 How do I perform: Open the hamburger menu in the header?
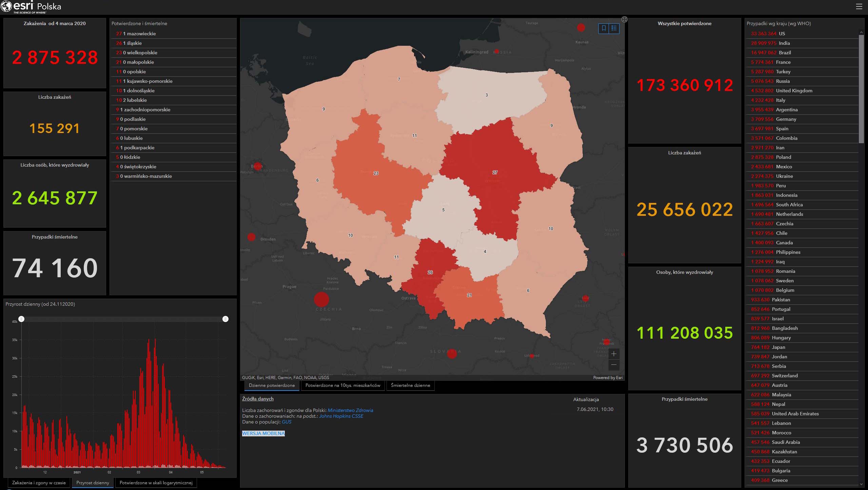click(859, 6)
